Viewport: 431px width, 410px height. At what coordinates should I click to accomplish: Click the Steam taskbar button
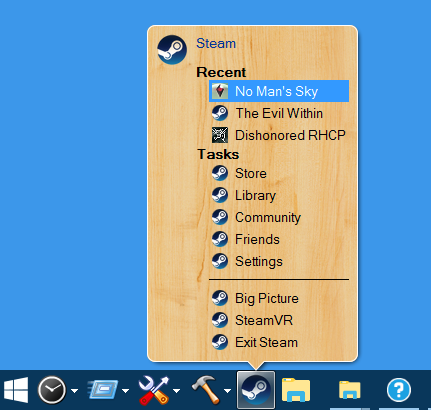tap(256, 390)
